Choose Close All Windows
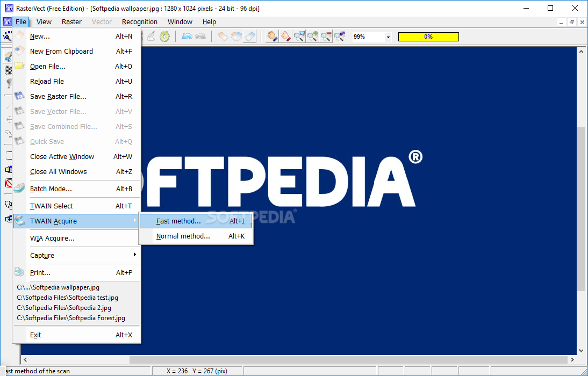 [76, 171]
